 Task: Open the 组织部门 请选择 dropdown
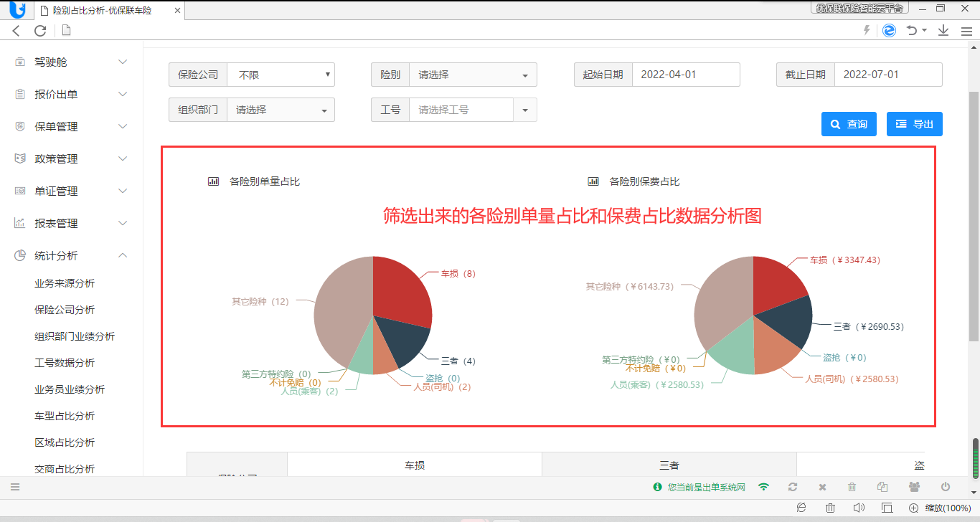tap(281, 110)
